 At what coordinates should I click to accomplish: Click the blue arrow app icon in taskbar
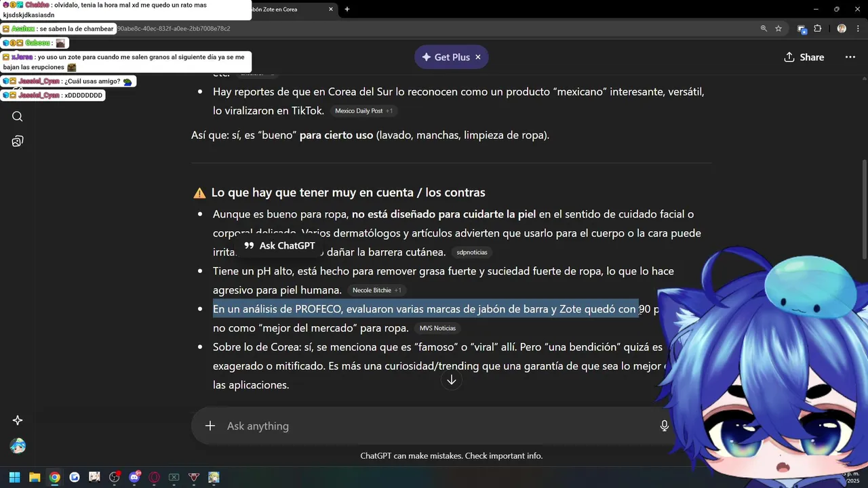pos(75,477)
